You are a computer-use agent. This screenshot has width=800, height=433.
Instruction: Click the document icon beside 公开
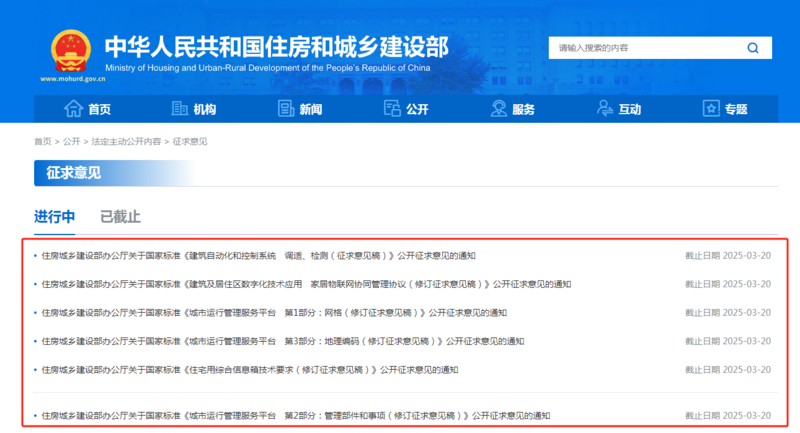[392, 109]
